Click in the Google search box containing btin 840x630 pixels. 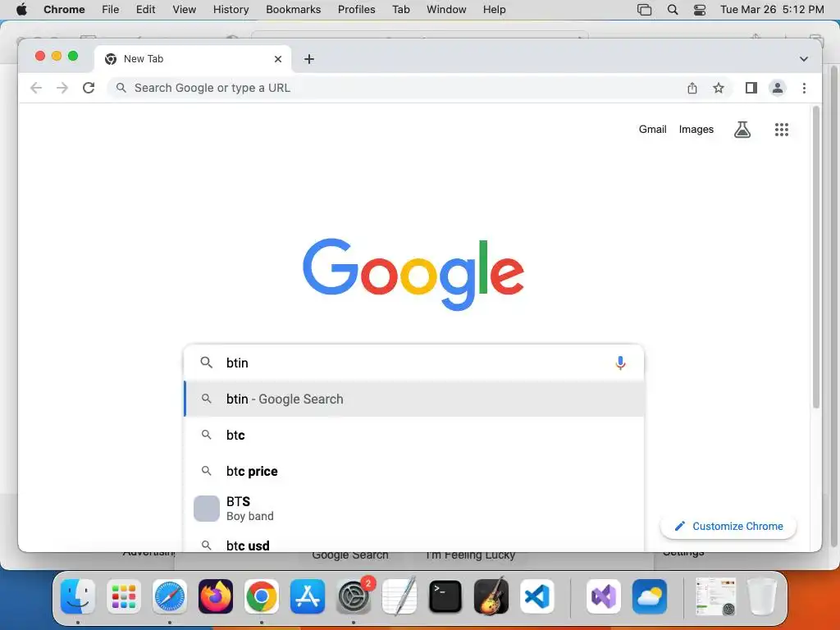tap(413, 363)
